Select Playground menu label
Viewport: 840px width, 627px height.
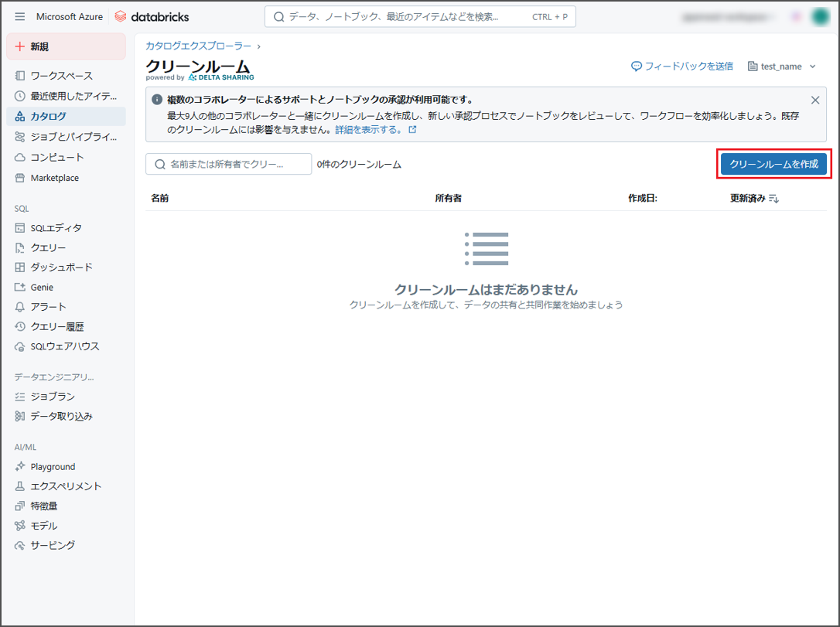[x=53, y=466]
